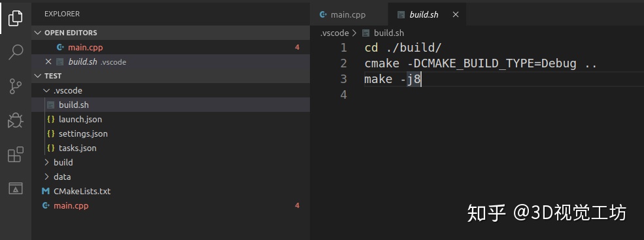Click the JSON braces icon of launch.json
644x240 pixels.
tap(51, 119)
